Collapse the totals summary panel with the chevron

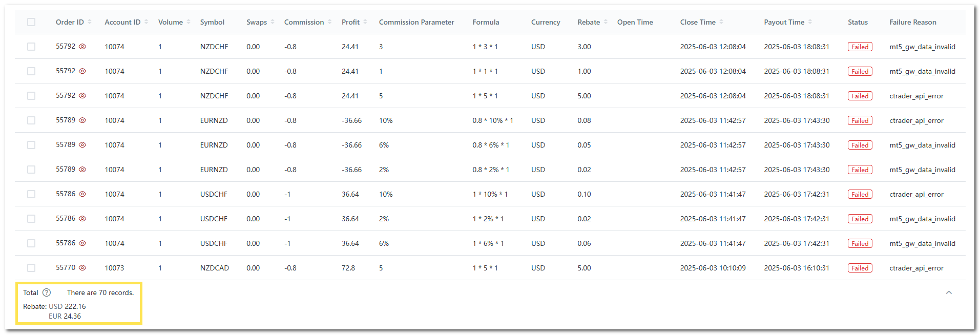(x=949, y=292)
